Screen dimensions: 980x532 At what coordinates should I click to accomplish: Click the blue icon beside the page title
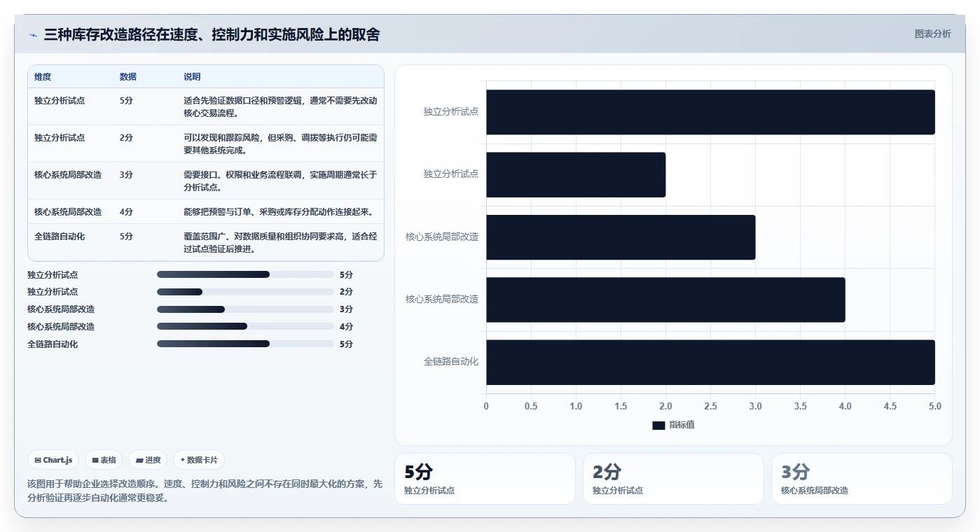34,35
